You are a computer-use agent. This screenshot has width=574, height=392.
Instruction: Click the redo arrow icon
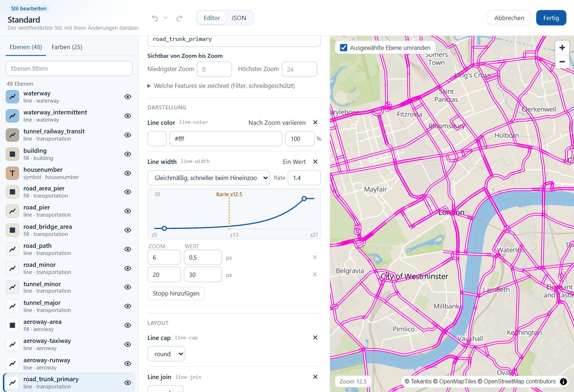(179, 18)
